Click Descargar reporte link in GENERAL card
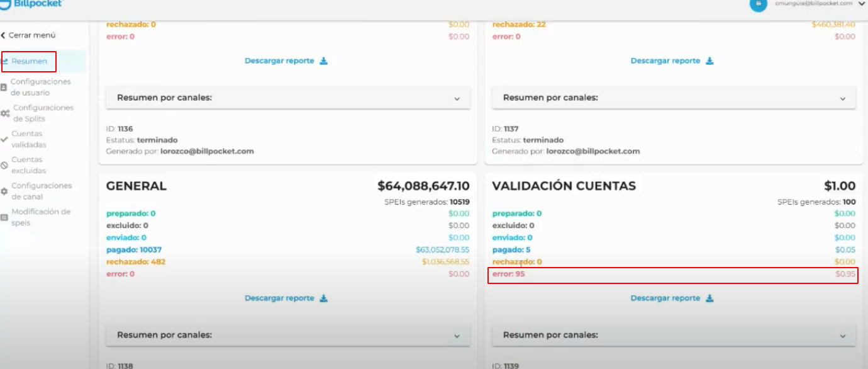This screenshot has height=369, width=868. click(279, 298)
